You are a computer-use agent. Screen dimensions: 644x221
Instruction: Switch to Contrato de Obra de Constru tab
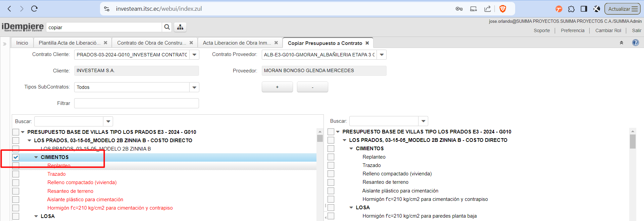[151, 43]
